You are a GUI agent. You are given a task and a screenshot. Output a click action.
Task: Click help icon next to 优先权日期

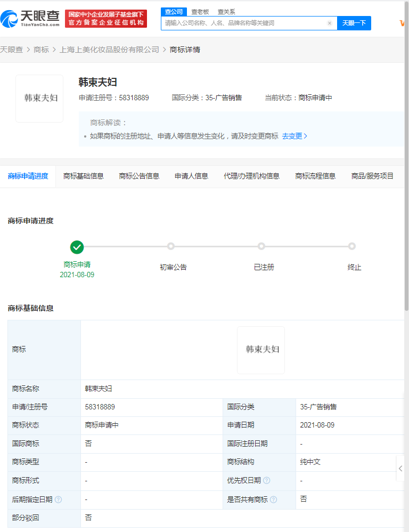266,480
